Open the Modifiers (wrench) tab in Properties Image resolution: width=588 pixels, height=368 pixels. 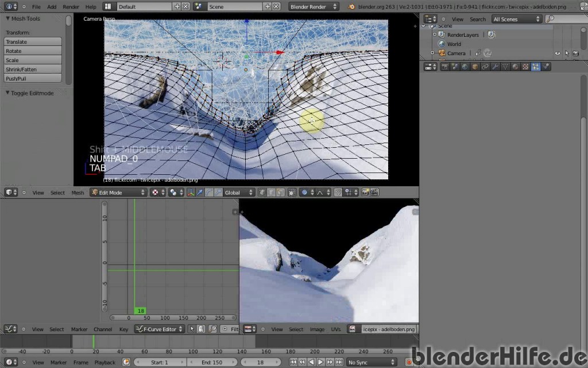[495, 66]
